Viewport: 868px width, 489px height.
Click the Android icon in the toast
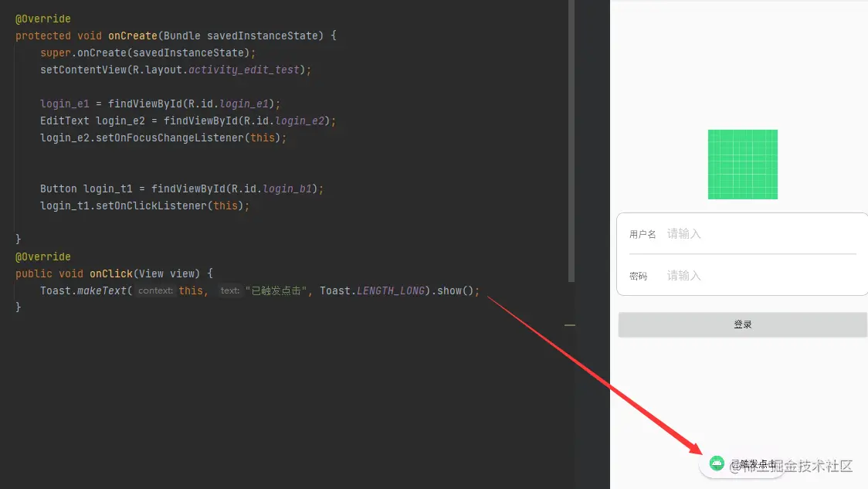pyautogui.click(x=717, y=463)
